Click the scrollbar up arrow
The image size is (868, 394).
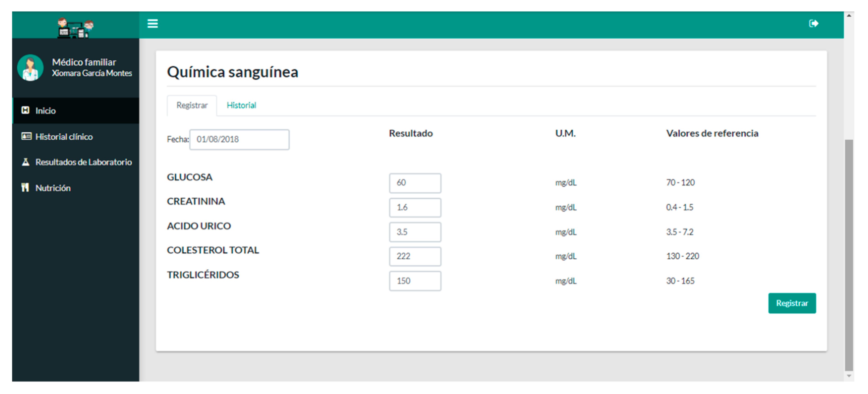pos(849,16)
